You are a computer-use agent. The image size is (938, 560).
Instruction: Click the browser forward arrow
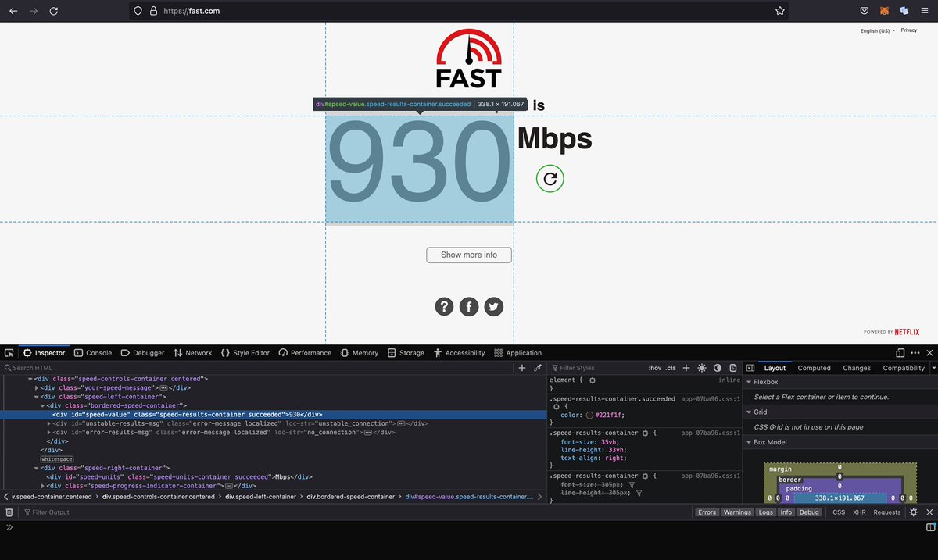(33, 11)
